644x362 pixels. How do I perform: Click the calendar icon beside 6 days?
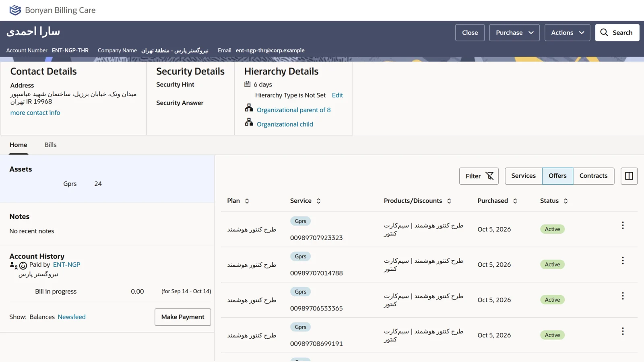(248, 84)
